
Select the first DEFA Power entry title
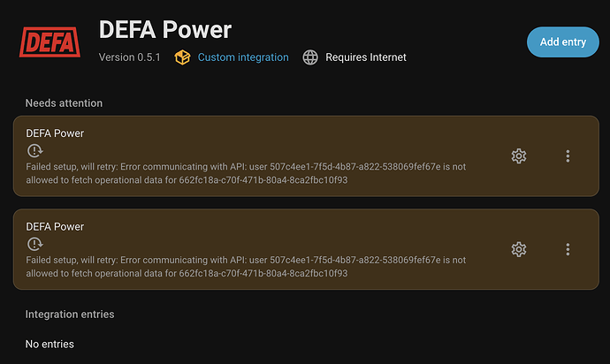(x=55, y=133)
